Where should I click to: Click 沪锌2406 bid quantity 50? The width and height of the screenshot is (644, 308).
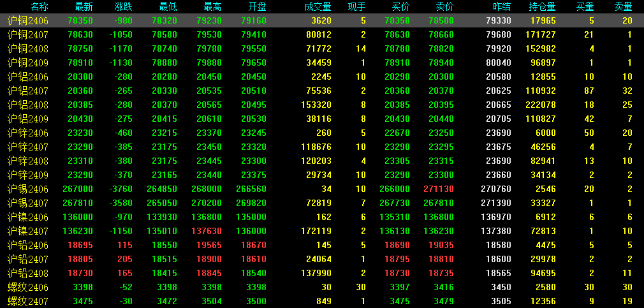(x=589, y=133)
